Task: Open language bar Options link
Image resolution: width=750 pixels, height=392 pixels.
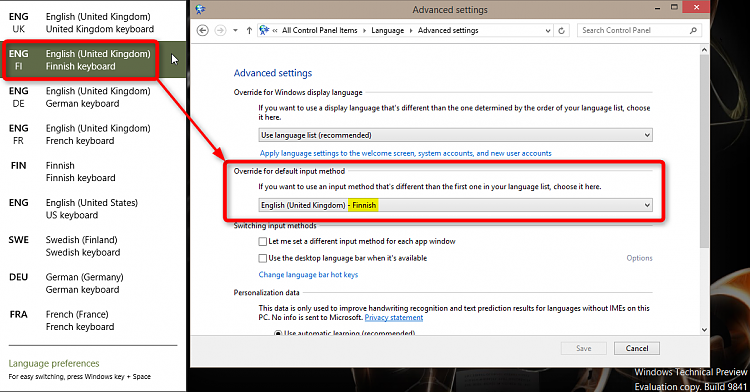Action: [640, 258]
